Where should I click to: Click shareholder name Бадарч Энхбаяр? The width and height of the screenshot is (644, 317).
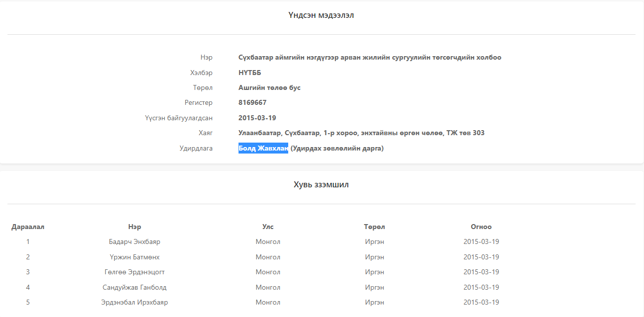[x=134, y=242]
